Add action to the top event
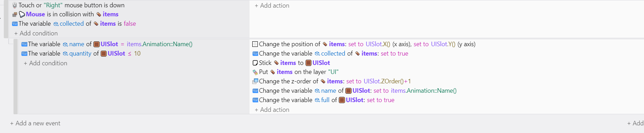Image resolution: width=644 pixels, height=133 pixels. pos(272,6)
